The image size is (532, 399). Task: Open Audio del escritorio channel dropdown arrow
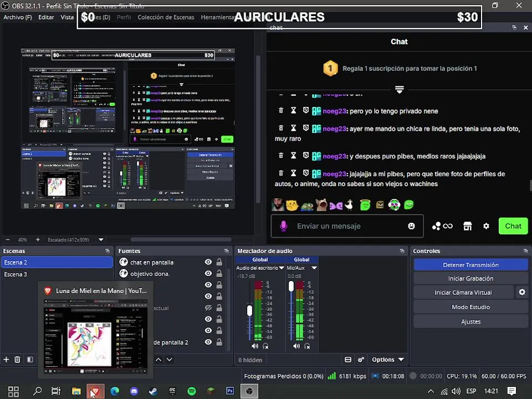coord(282,268)
